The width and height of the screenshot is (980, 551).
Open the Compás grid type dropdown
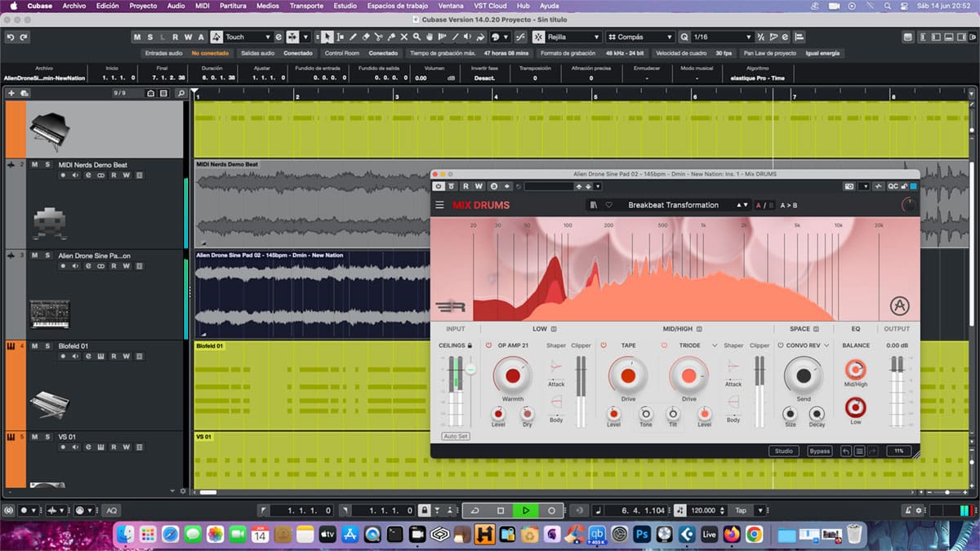coord(640,37)
